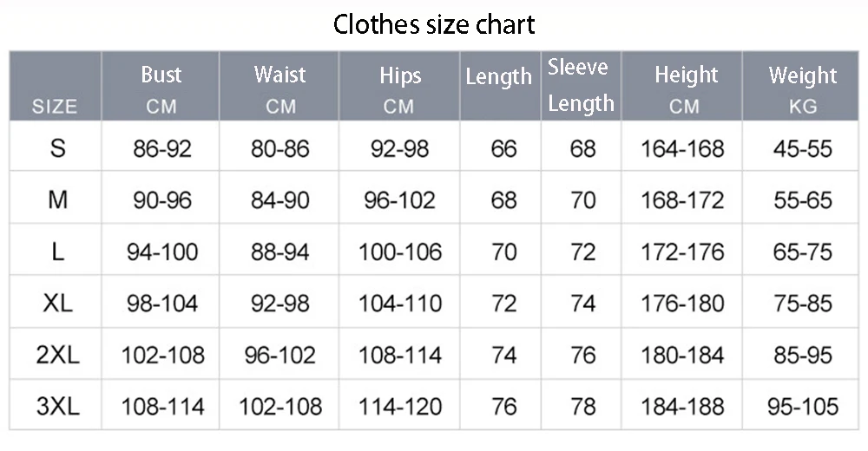This screenshot has height=451, width=868.
Task: Select height value 164-168 for size S
Action: tap(682, 148)
